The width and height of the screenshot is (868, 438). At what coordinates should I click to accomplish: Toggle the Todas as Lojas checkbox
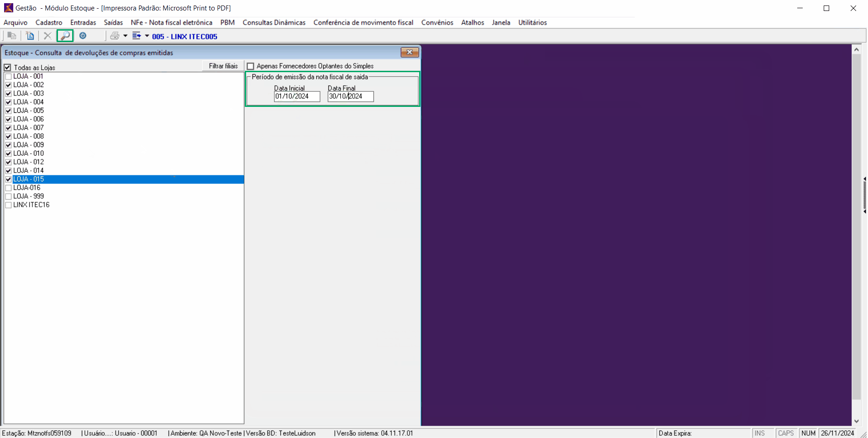click(x=7, y=67)
